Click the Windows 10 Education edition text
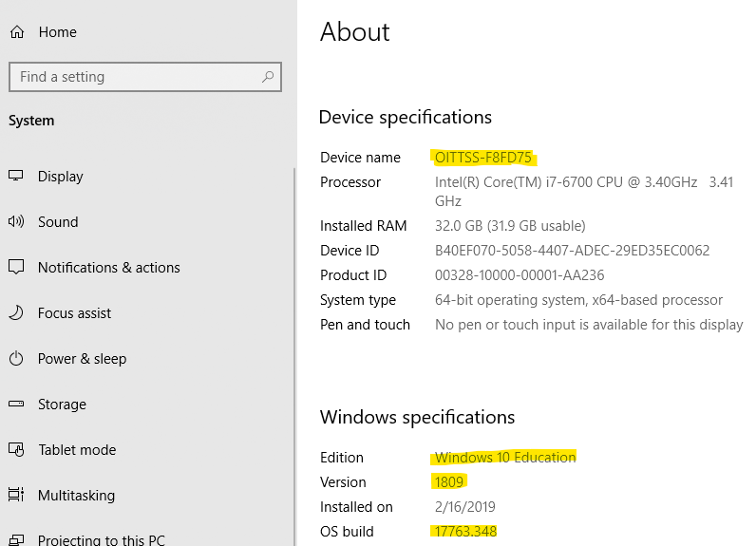The image size is (756, 546). [x=505, y=458]
